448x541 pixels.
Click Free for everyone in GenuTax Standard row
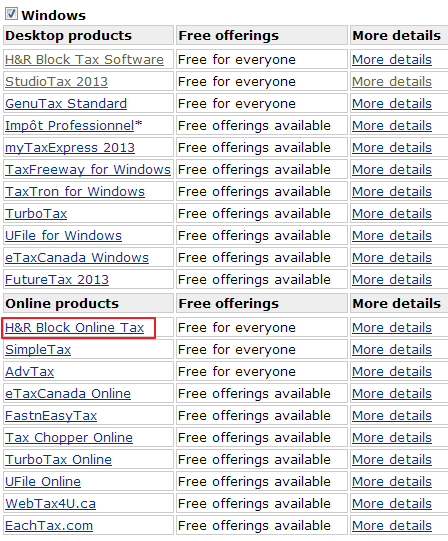pos(237,104)
